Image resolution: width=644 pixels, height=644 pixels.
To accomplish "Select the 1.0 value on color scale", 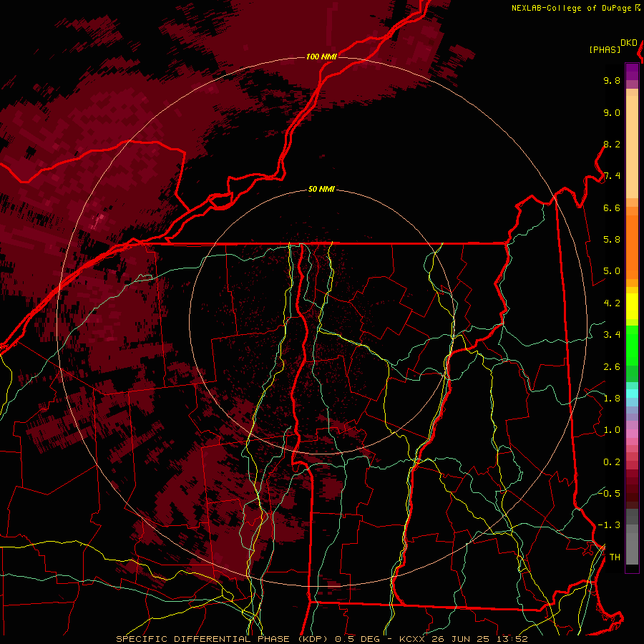I will [x=612, y=430].
